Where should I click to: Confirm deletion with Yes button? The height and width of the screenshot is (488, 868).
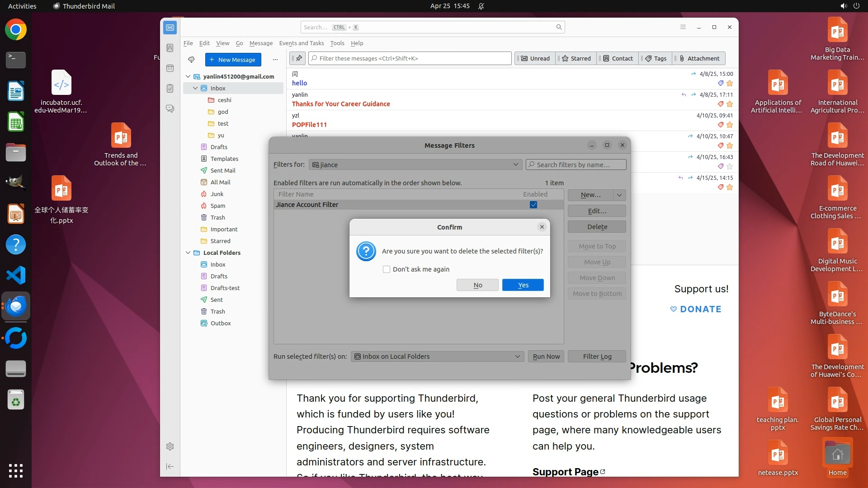click(x=523, y=285)
